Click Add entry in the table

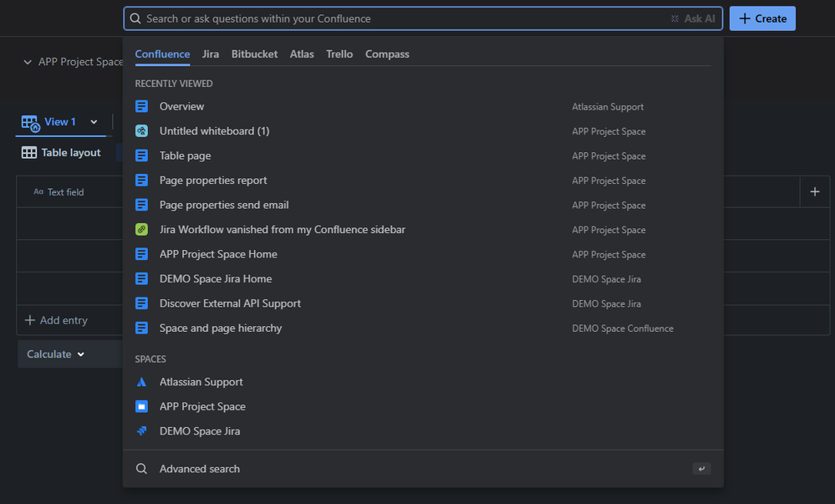click(57, 320)
